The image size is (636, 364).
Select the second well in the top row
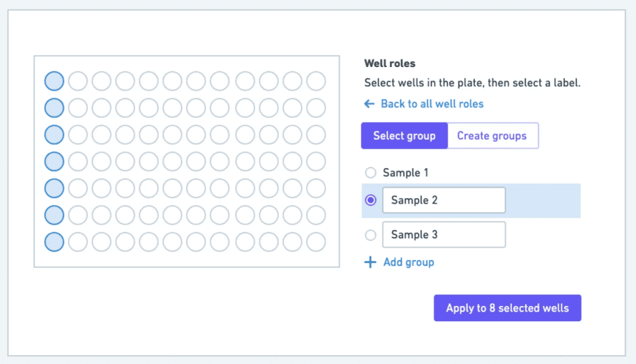[78, 81]
